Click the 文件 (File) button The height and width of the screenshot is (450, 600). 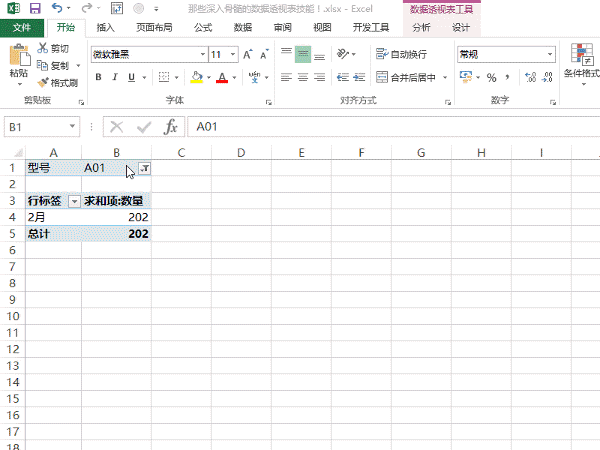(22, 28)
